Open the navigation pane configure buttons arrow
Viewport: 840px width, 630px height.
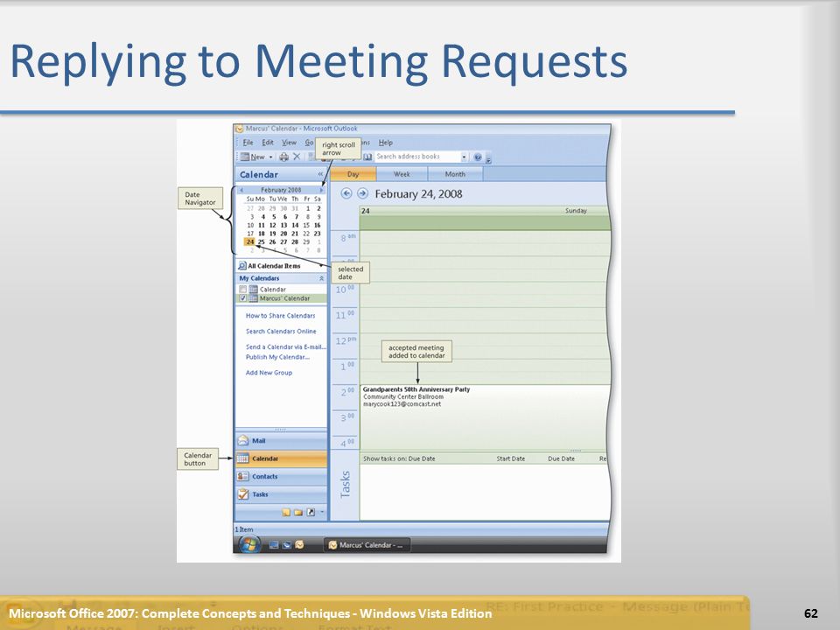tap(322, 512)
